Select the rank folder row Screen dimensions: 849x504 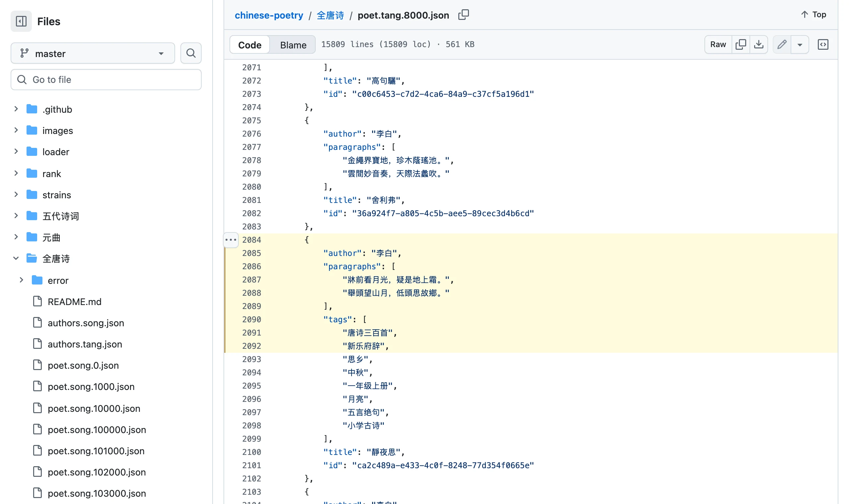coord(106,173)
